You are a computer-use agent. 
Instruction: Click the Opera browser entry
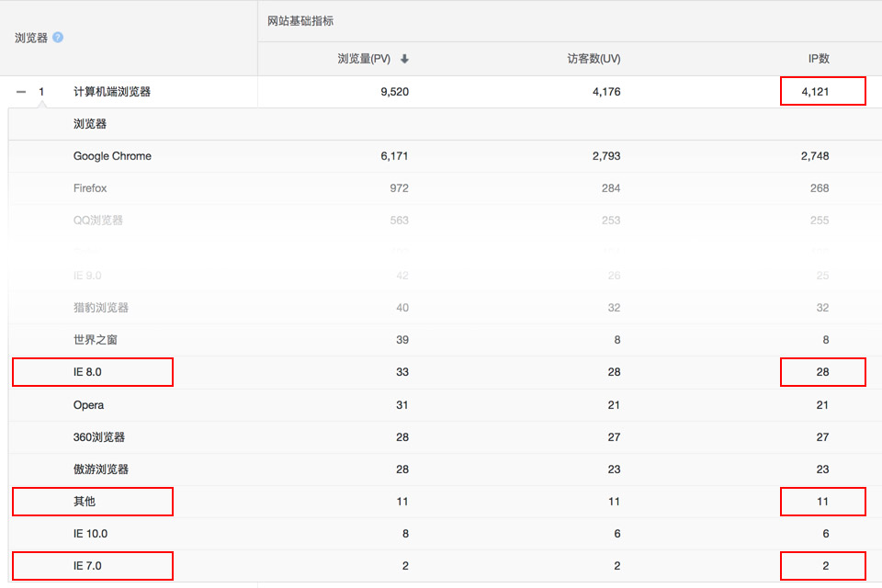tap(88, 405)
